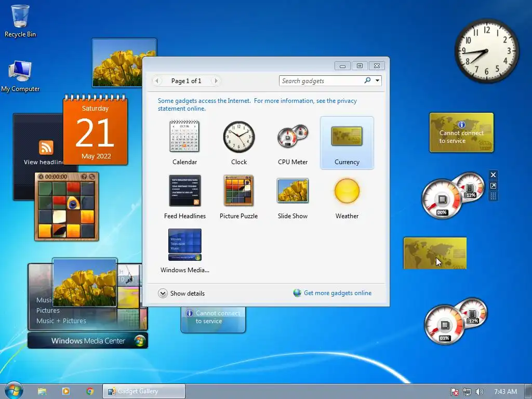Go to the next gallery page
Image resolution: width=532 pixels, height=399 pixels.
[x=216, y=81]
